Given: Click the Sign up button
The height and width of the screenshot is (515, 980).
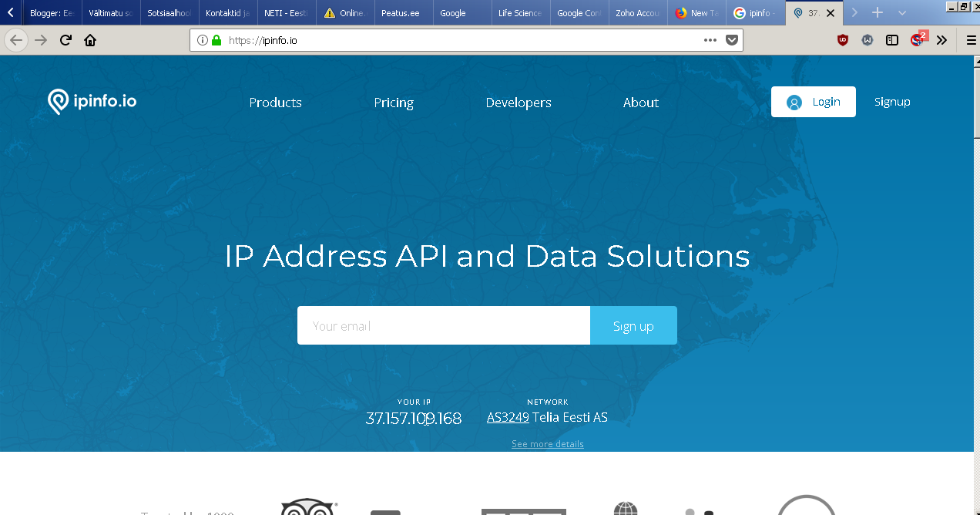Looking at the screenshot, I should [x=633, y=325].
